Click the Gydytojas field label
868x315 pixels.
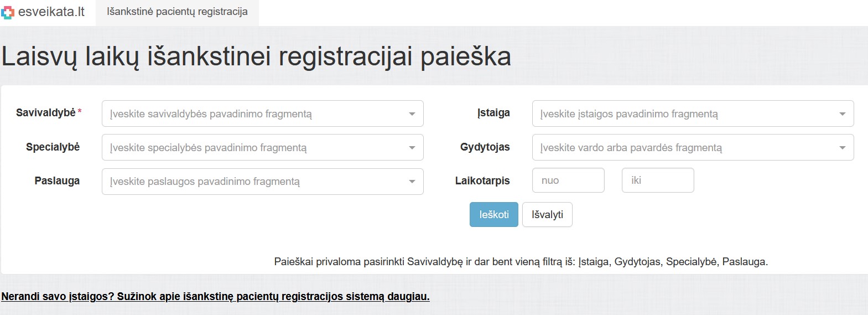(x=485, y=147)
